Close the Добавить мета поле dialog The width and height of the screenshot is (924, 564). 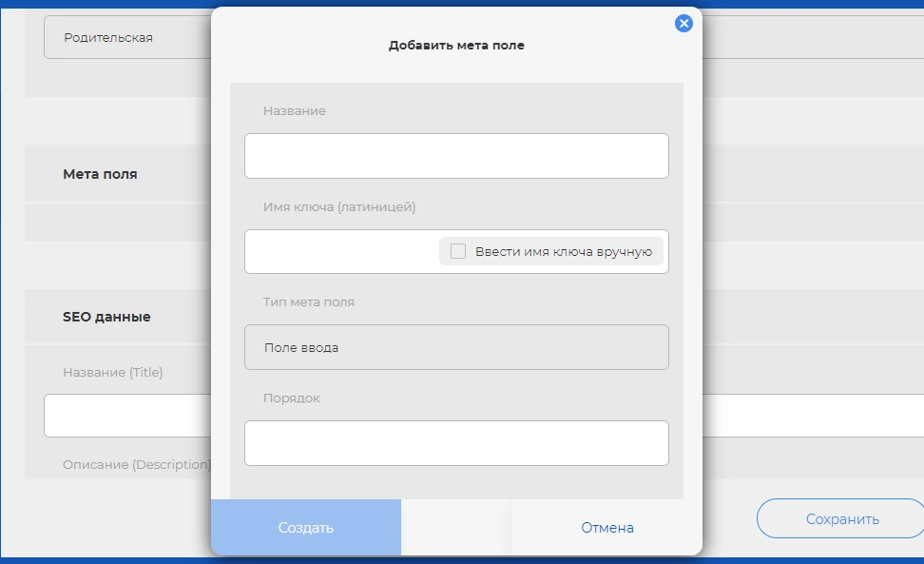[683, 24]
